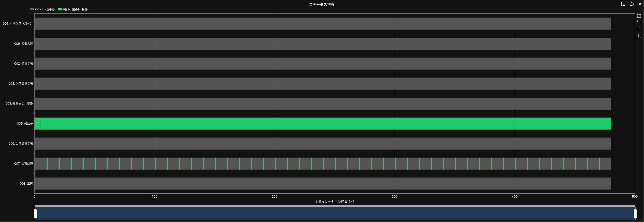Open the numbered list ordering icon
This screenshot has height=222, width=644.
[x=623, y=4]
